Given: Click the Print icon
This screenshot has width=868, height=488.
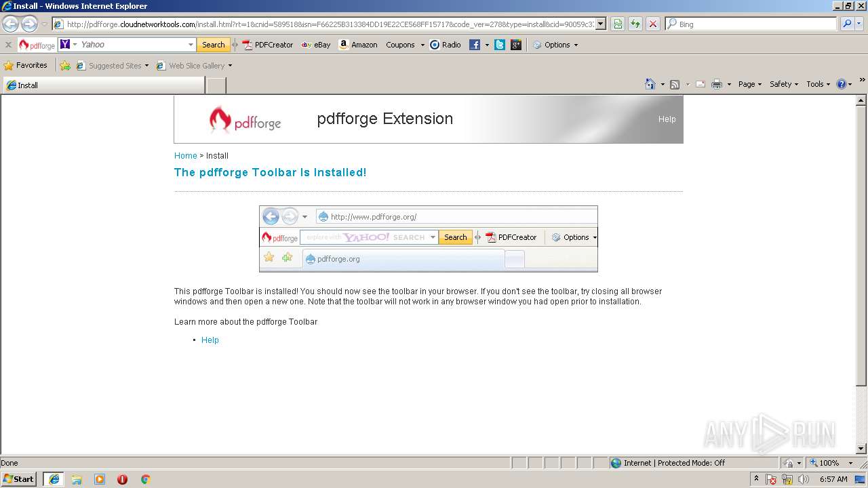Looking at the screenshot, I should pos(717,84).
